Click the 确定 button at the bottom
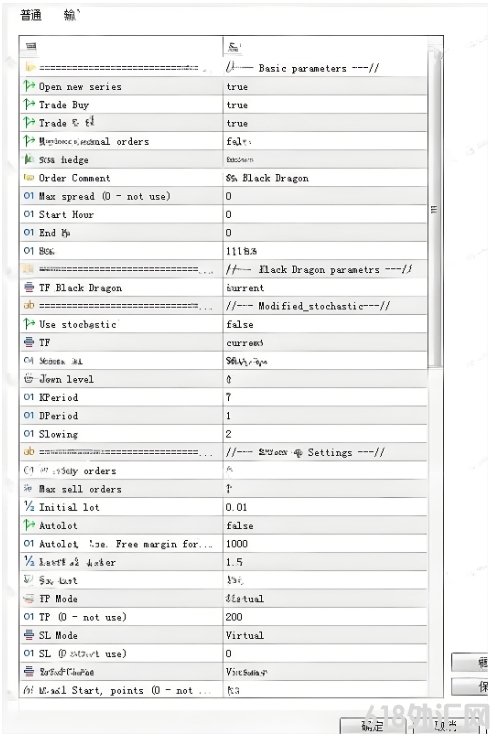Image resolution: width=497 pixels, height=741 pixels. point(373,726)
